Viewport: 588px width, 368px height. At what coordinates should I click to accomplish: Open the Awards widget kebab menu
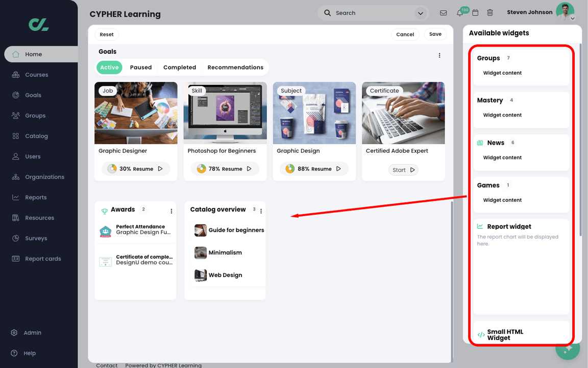tap(171, 211)
